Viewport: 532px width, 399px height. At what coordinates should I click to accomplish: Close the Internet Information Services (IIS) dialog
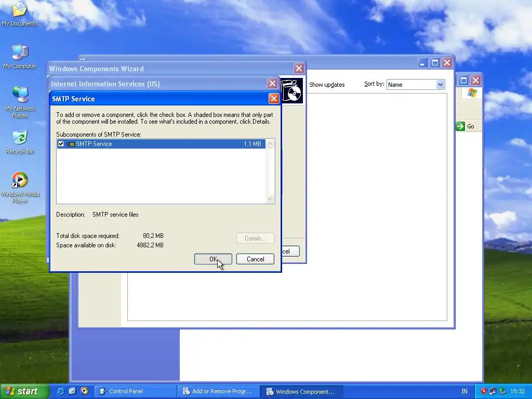[x=272, y=84]
